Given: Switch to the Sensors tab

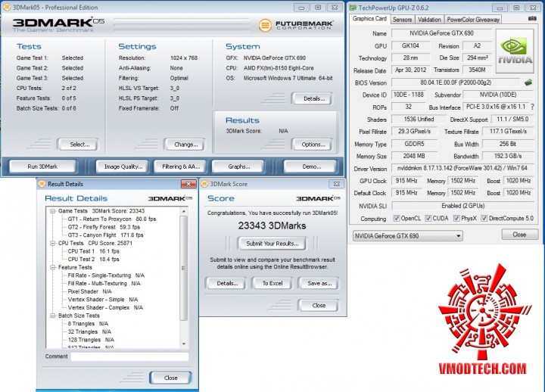Looking at the screenshot, I should [x=402, y=20].
